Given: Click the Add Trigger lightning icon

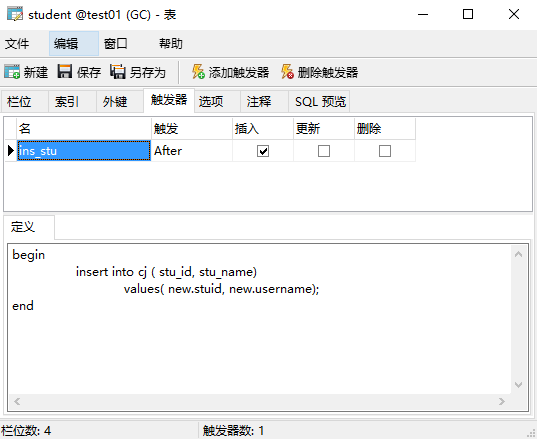Looking at the screenshot, I should coord(198,72).
